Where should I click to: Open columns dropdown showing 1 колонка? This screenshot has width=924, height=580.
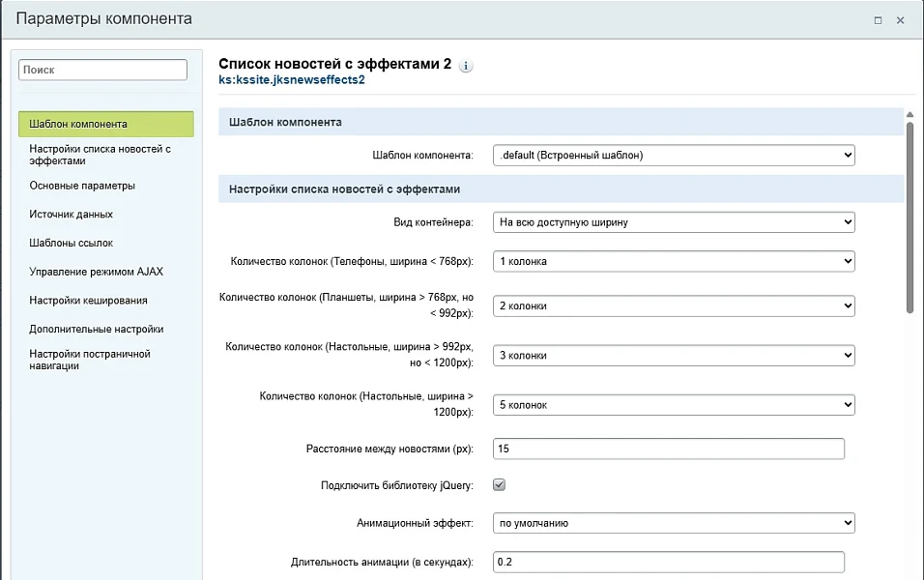point(674,261)
